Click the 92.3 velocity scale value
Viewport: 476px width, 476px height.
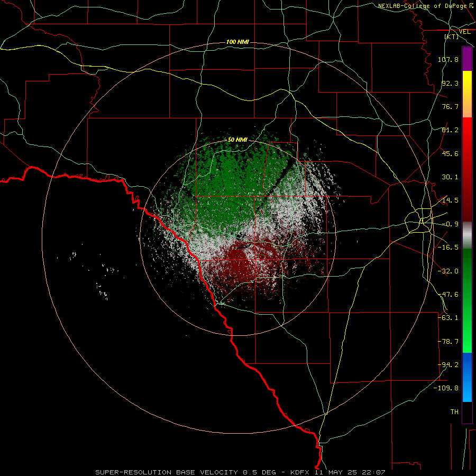(x=450, y=83)
